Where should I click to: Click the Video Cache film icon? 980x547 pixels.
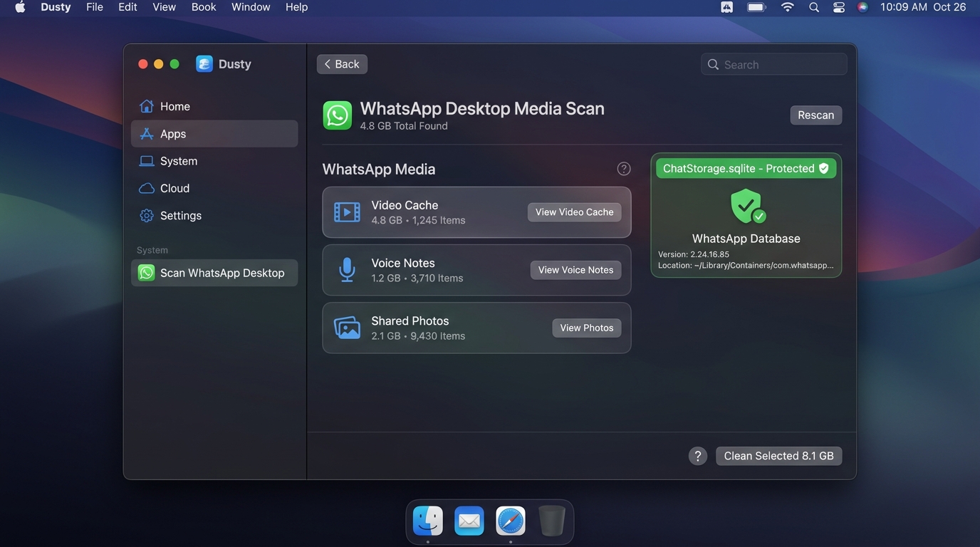pyautogui.click(x=347, y=212)
